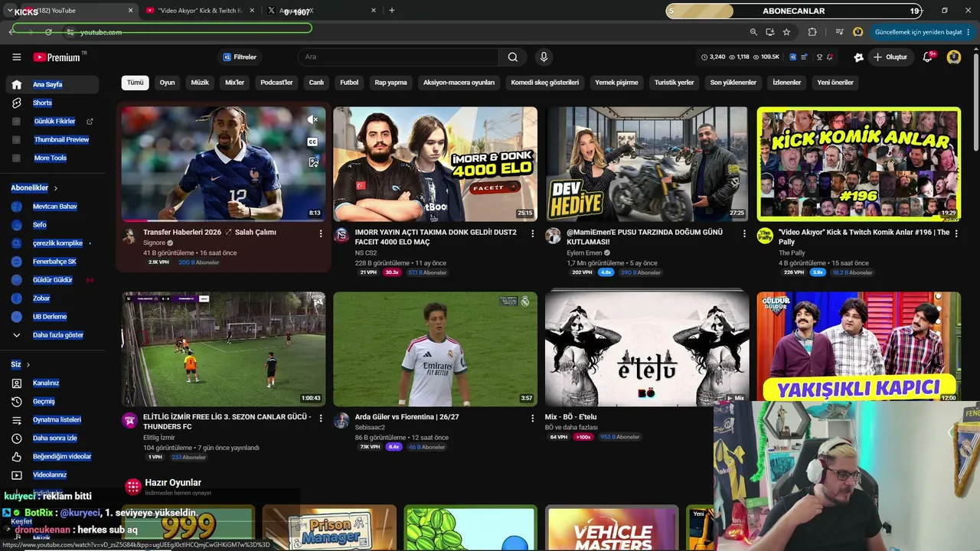Open options menu for ELİTLİG İZMİR FREE LİG video

[321, 419]
